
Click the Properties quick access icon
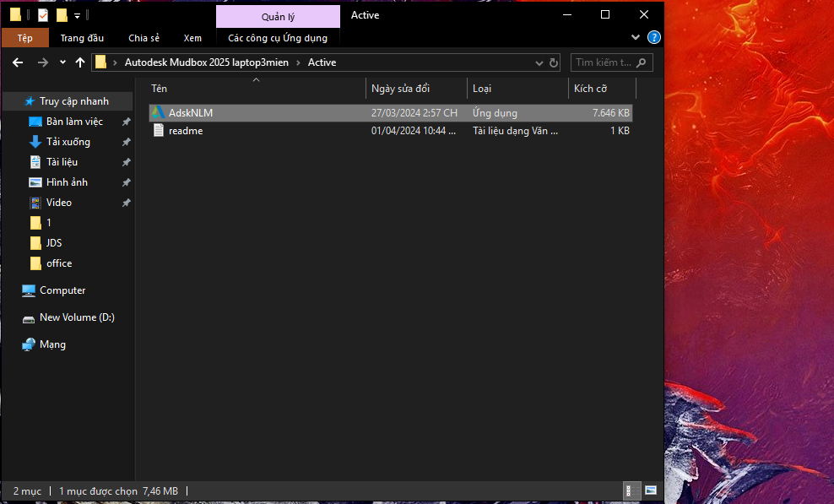click(43, 15)
